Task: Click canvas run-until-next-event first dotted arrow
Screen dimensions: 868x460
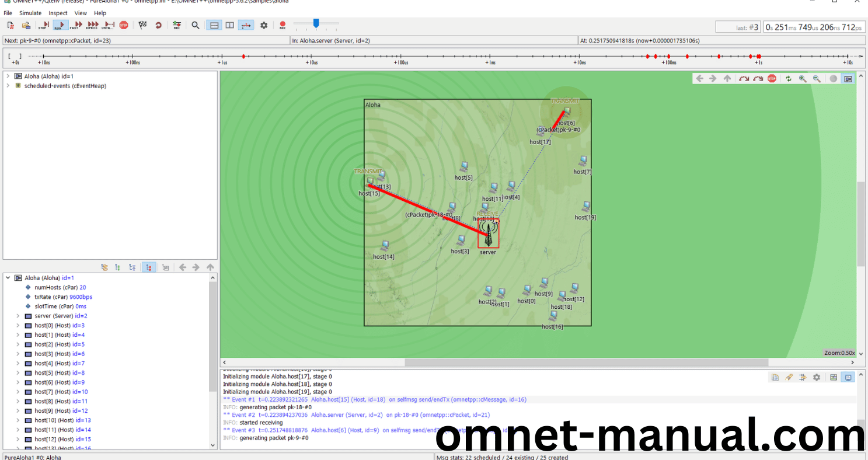Action: 744,78
